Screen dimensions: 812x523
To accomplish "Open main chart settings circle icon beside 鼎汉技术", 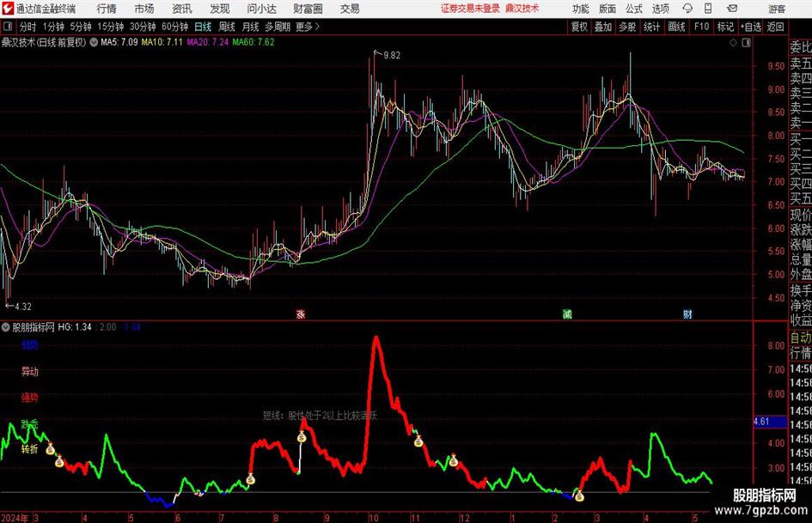I will (x=94, y=42).
